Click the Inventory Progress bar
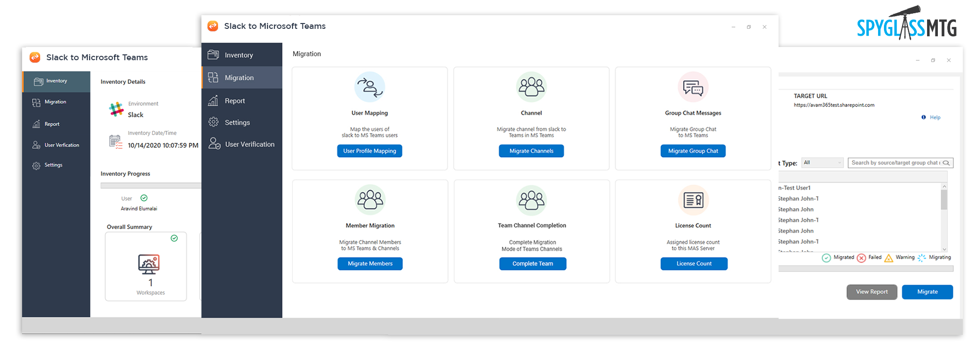Image resolution: width=980 pixels, height=352 pixels. click(x=151, y=186)
